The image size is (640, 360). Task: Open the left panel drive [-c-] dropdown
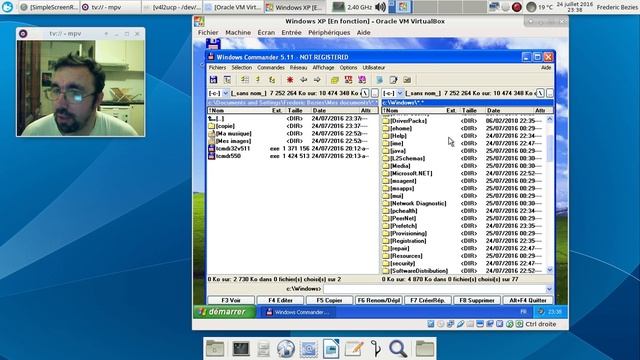click(x=226, y=93)
